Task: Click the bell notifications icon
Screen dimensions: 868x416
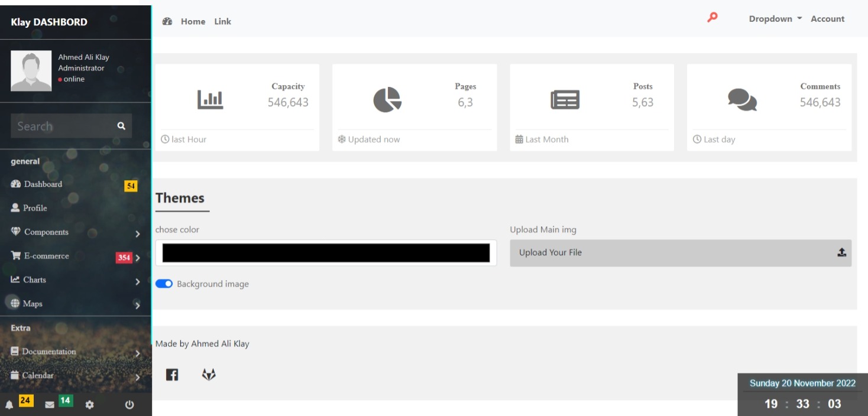Action: point(9,405)
